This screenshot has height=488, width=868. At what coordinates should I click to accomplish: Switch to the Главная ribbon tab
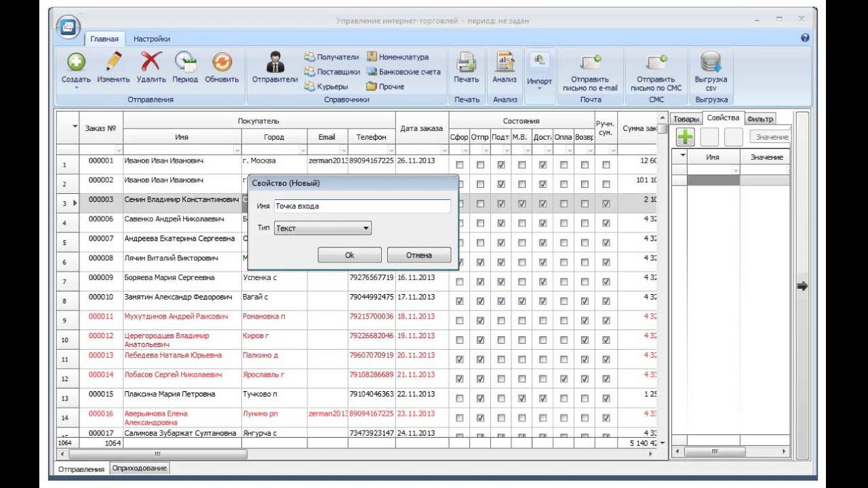pyautogui.click(x=104, y=39)
